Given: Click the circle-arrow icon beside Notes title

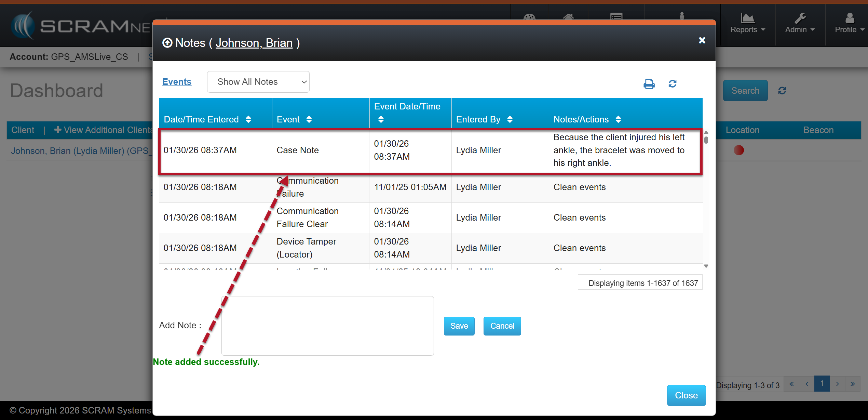Looking at the screenshot, I should point(167,43).
